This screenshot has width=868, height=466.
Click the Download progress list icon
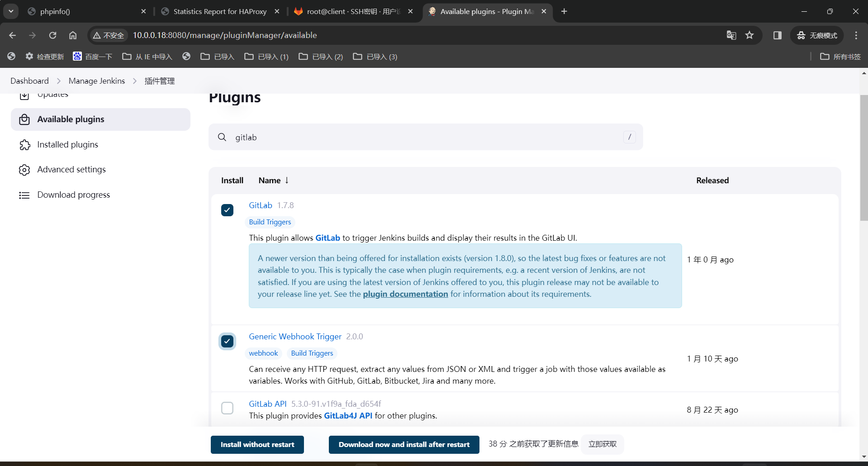(24, 195)
